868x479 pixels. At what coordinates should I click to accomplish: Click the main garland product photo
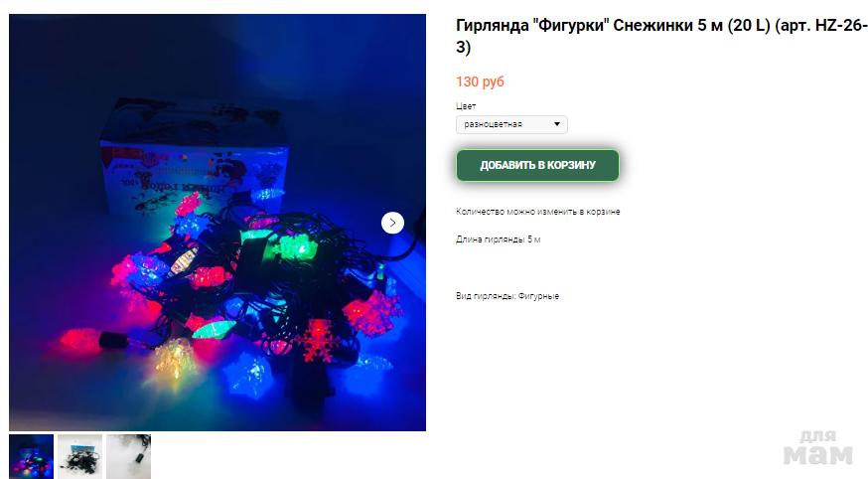click(x=217, y=223)
